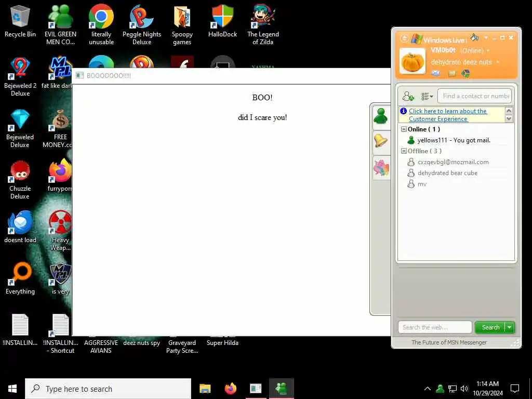532x399 pixels.
Task: Select contact yellows111 - You got mail.
Action: click(x=454, y=140)
